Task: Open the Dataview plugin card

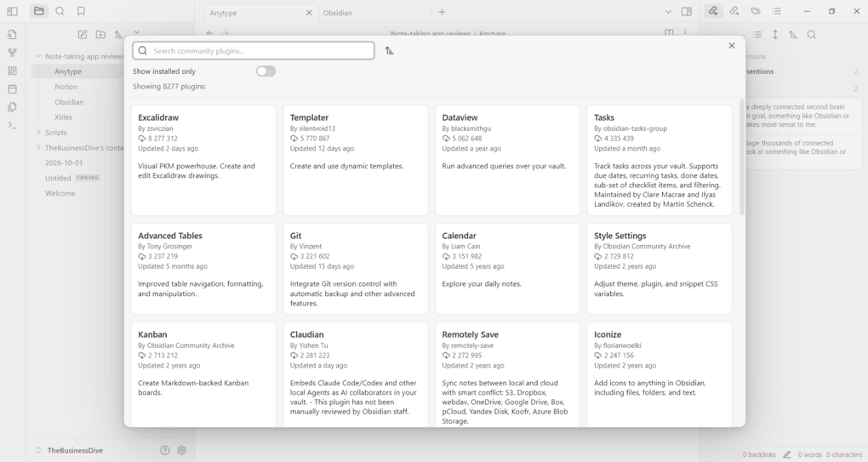Action: pyautogui.click(x=508, y=161)
